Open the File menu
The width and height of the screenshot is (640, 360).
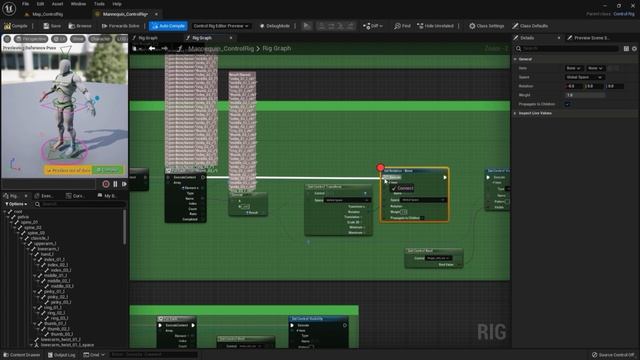[x=25, y=4]
